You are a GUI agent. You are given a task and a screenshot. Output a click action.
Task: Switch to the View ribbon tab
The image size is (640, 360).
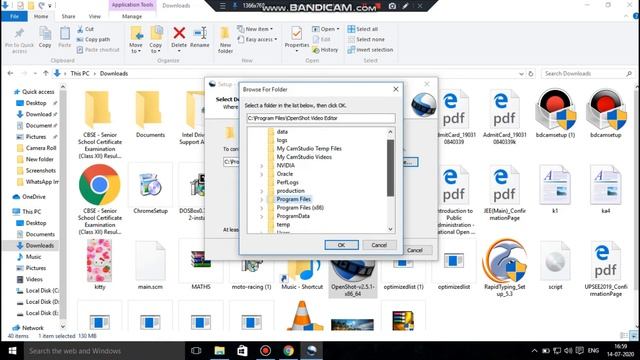pyautogui.click(x=94, y=16)
